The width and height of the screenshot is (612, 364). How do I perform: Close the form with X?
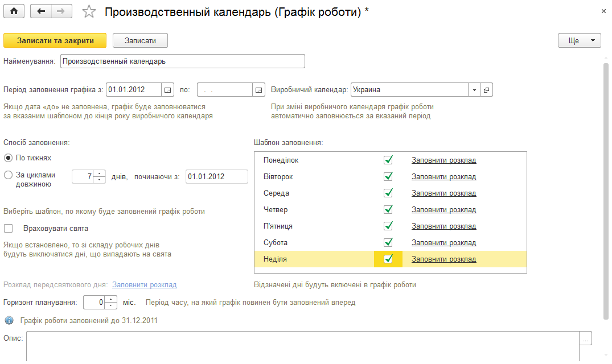pos(603,11)
